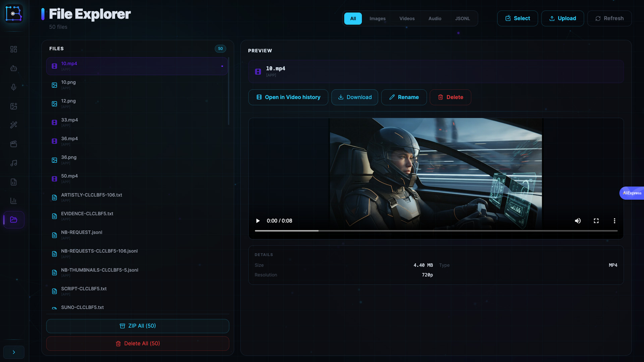Open the robot agent icon in sidebar
Image resolution: width=644 pixels, height=362 pixels.
(x=14, y=68)
